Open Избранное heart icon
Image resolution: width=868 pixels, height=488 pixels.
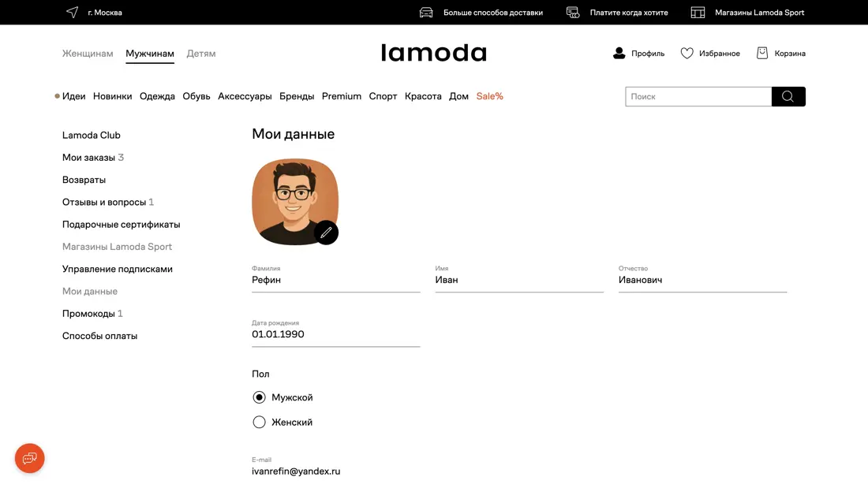[x=687, y=54]
